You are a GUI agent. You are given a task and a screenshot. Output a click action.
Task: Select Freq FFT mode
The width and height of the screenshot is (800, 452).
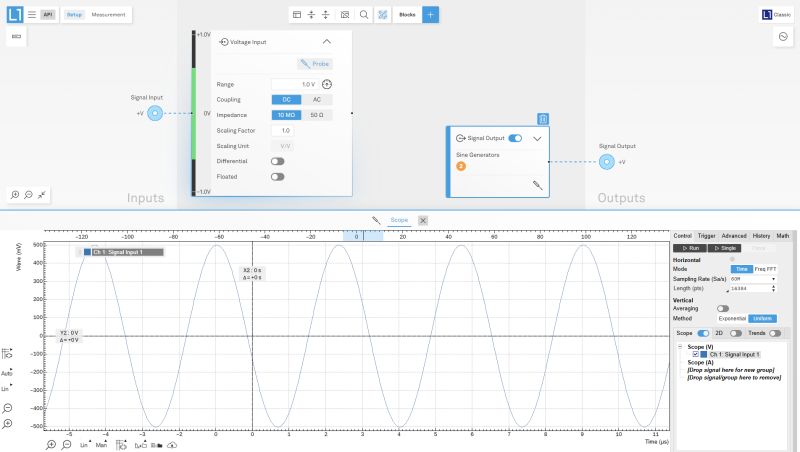(x=765, y=269)
